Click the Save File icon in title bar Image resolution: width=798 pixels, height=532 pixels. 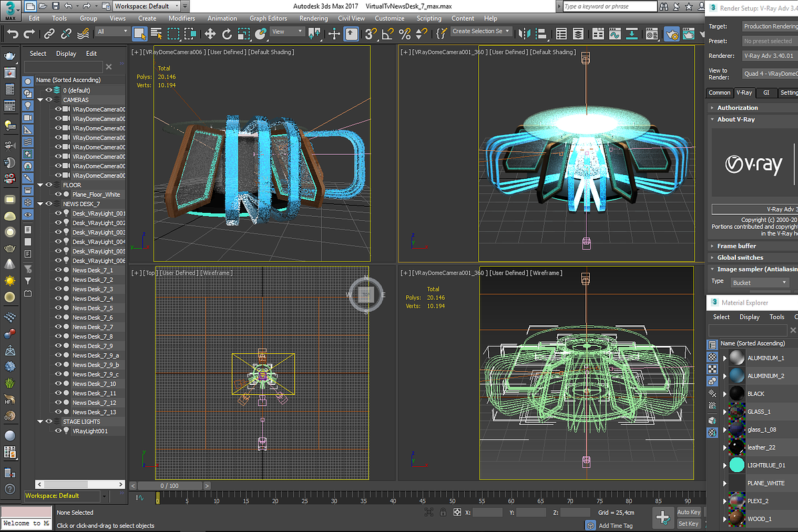point(56,6)
